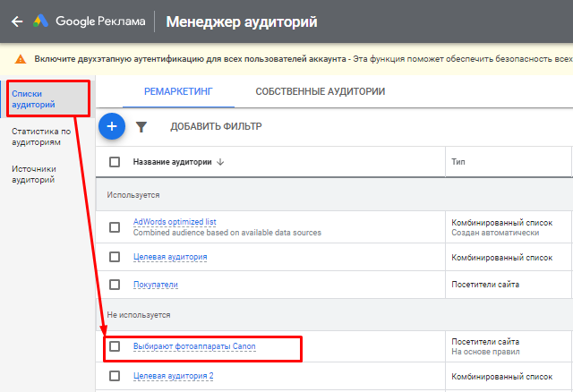
Task: Open Целевая аудитория 2 link
Action: click(173, 375)
